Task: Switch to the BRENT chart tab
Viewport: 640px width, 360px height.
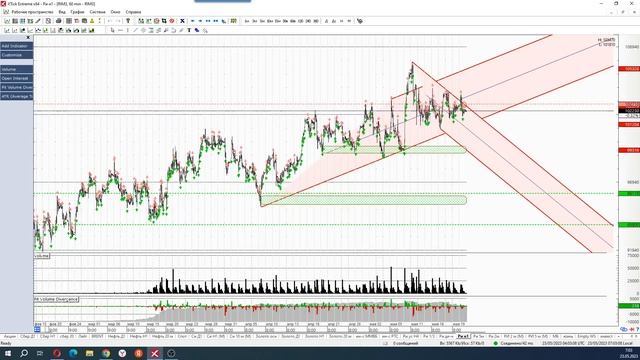Action: [97, 336]
